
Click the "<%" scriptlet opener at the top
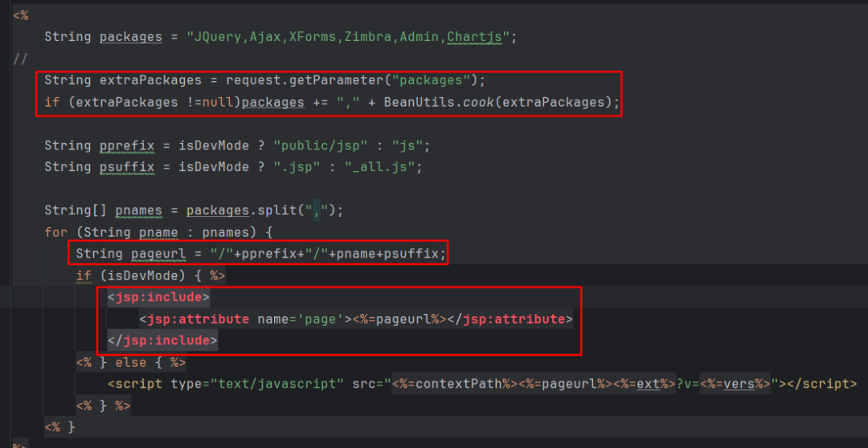point(20,15)
